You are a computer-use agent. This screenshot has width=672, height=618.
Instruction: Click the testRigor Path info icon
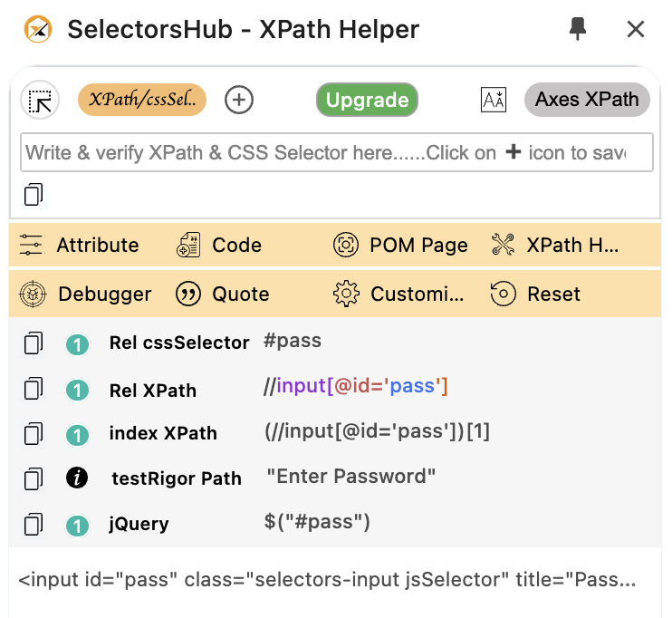[77, 478]
